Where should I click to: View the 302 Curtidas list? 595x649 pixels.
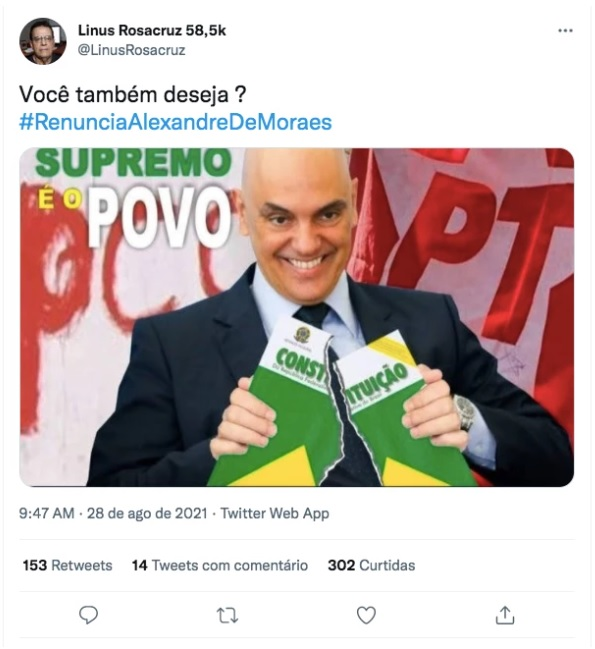pyautogui.click(x=371, y=565)
